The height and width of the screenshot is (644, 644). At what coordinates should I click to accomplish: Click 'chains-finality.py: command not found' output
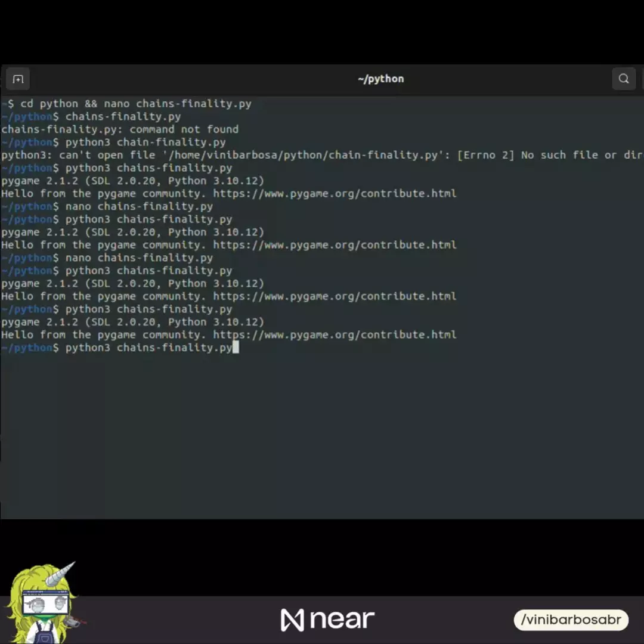pos(120,129)
